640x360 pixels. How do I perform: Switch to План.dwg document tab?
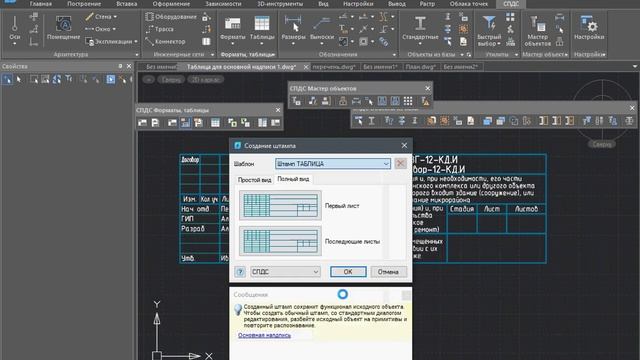coord(420,67)
